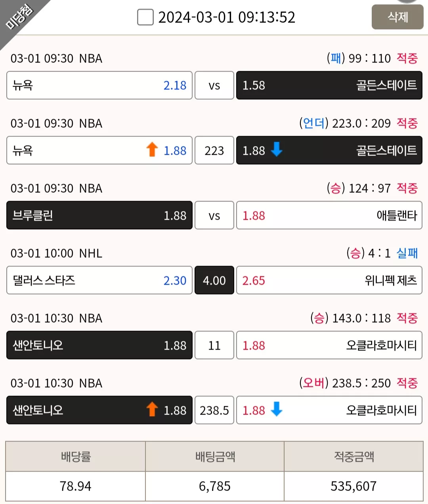Select 댈러스 스타즈 at odds 2.30
The height and width of the screenshot is (504, 428).
point(99,280)
